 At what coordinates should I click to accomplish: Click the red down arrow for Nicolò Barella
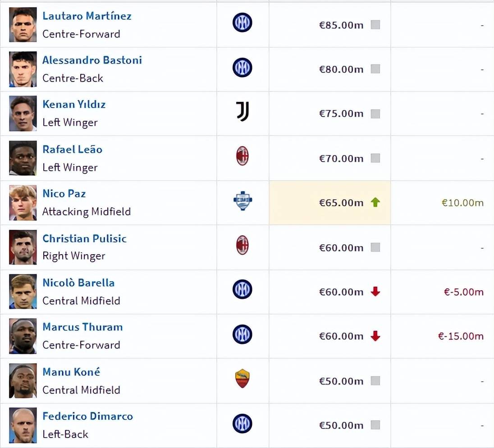[375, 292]
